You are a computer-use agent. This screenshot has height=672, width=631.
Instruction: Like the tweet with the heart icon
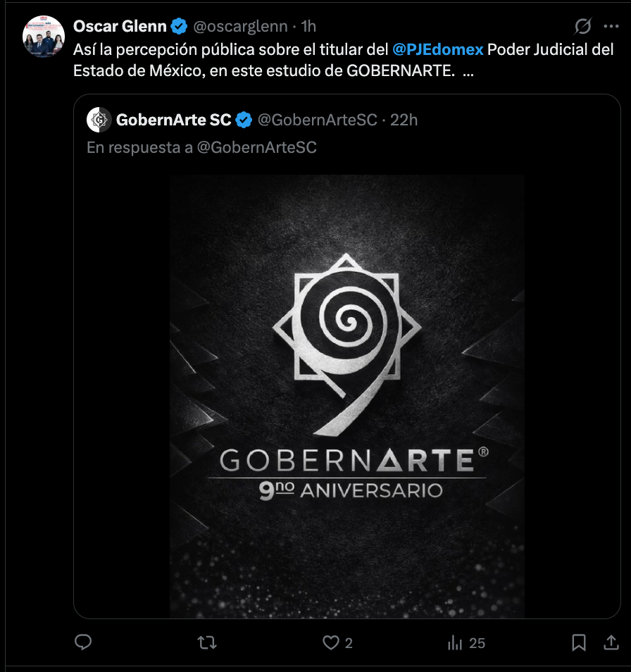330,642
